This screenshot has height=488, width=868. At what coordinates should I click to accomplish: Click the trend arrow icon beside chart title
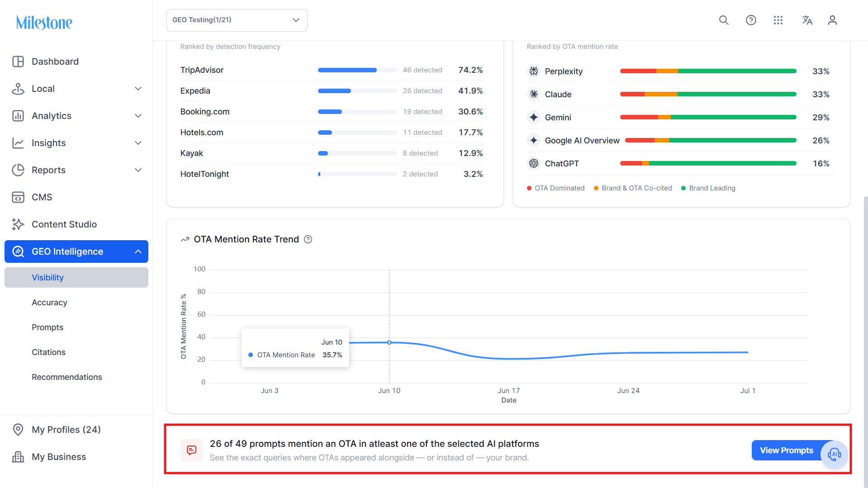(185, 239)
